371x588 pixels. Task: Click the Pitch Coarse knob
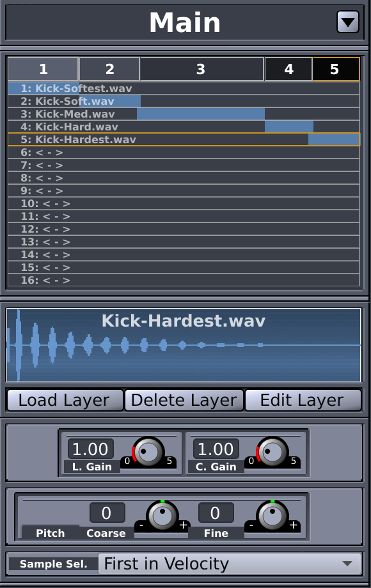click(162, 515)
